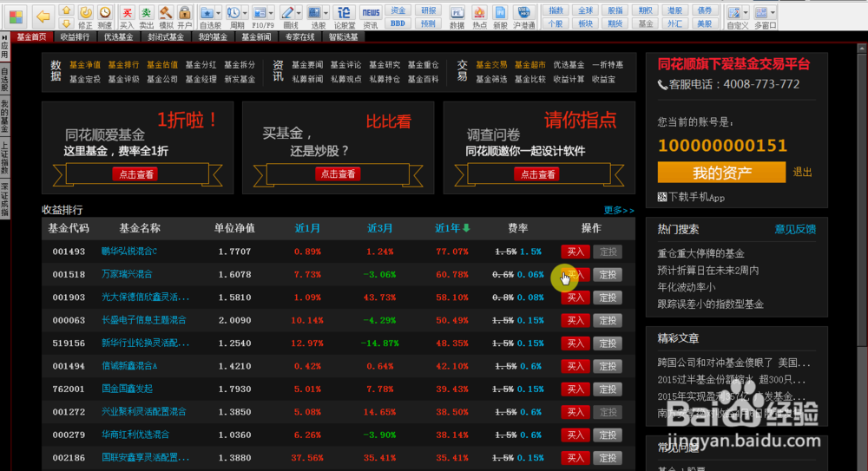Click the up arrow toolbar icon
This screenshot has height=471, width=868.
[67, 10]
